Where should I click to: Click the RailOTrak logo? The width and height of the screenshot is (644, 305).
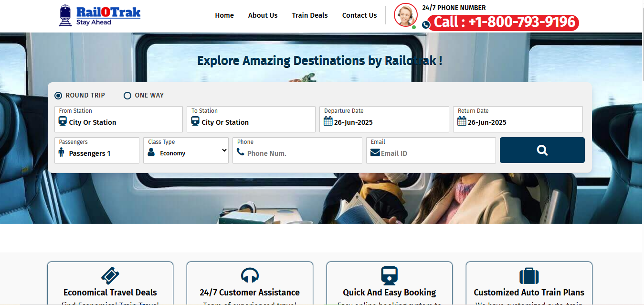coord(100,15)
